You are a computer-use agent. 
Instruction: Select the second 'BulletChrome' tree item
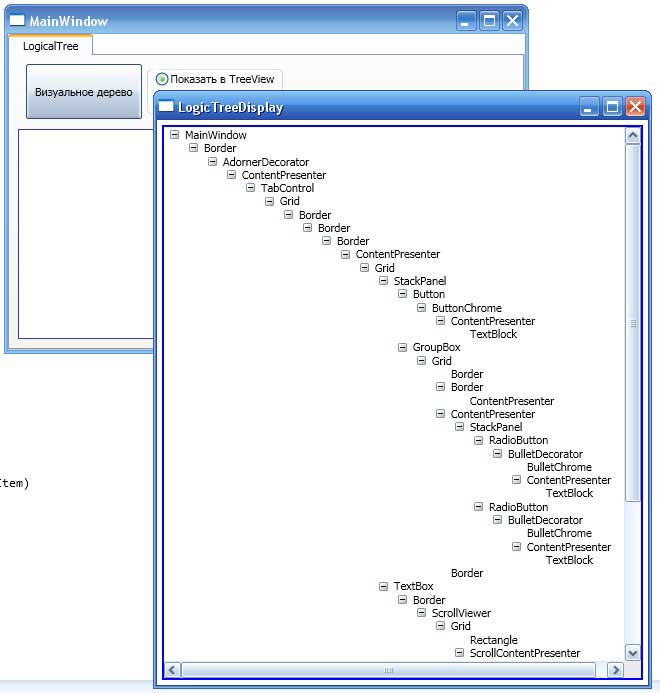click(559, 533)
